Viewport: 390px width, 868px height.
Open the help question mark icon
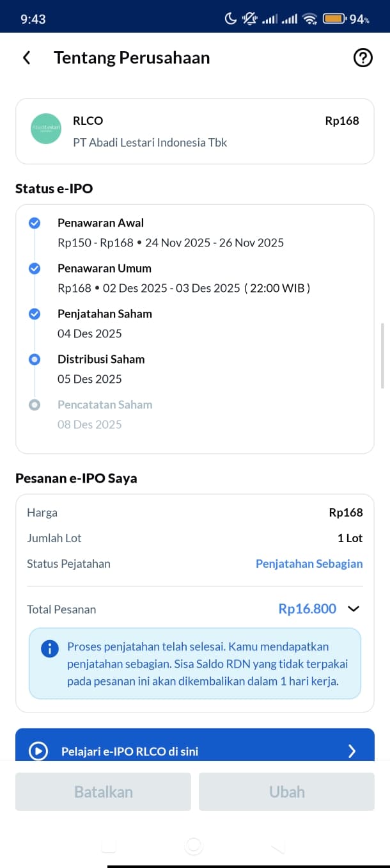363,58
